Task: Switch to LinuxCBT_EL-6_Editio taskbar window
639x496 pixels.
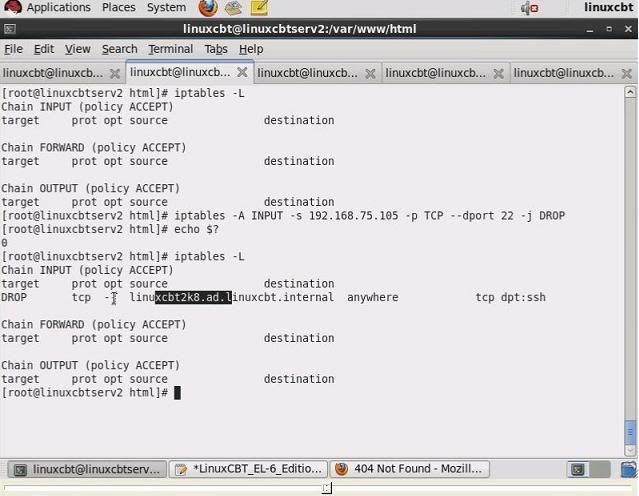Action: (248, 470)
